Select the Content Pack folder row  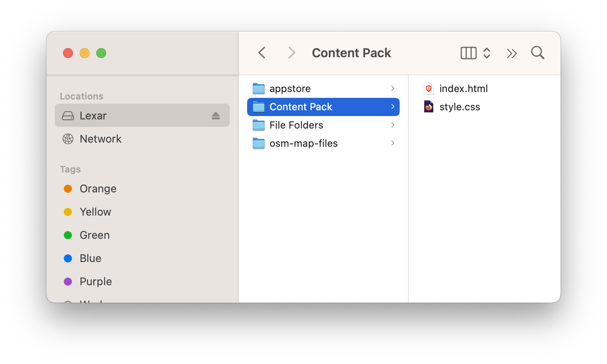coord(301,107)
